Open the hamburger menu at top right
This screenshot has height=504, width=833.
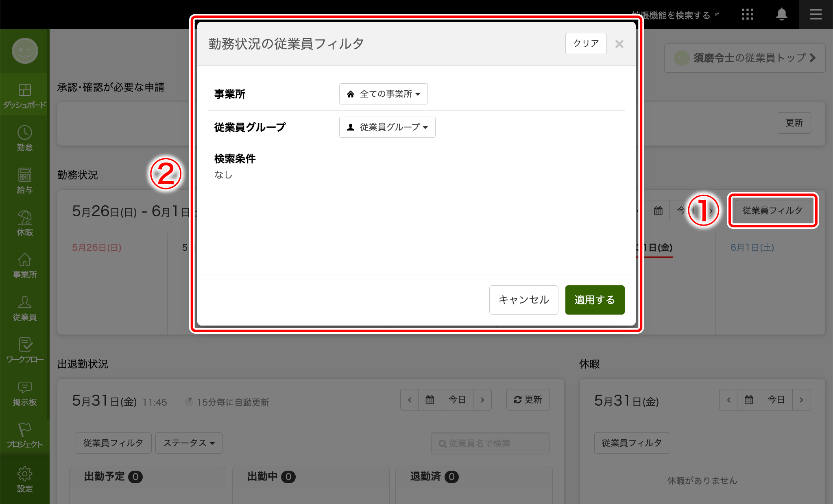click(x=816, y=14)
